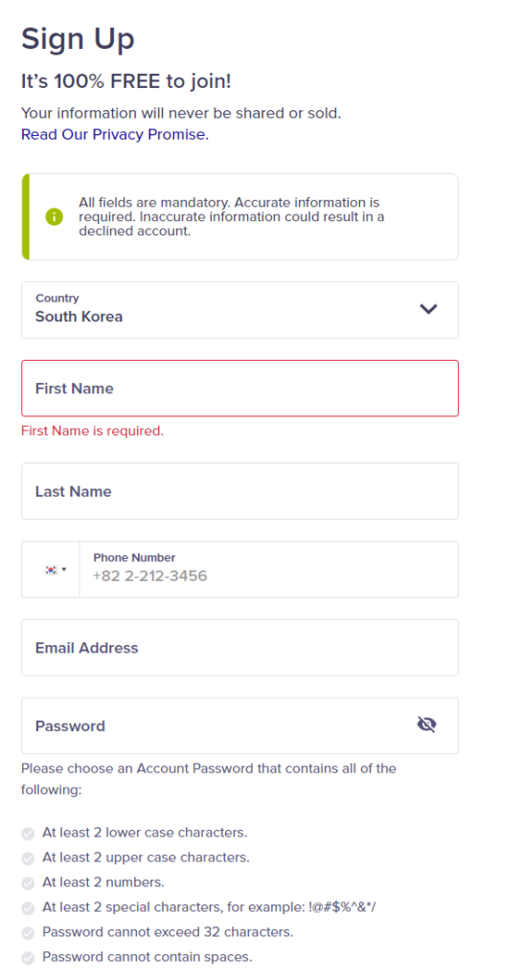This screenshot has height=980, width=522.
Task: Click checkmark icon beside upper case requirement
Action: point(28,858)
